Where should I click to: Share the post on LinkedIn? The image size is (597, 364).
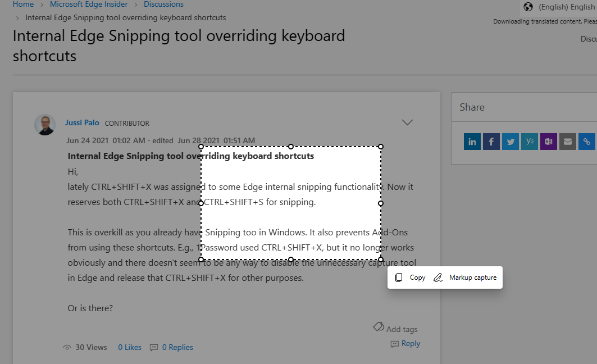[x=472, y=142]
